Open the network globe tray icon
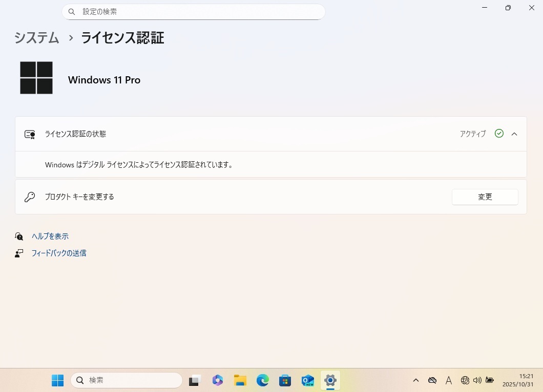Screen dimensions: 543x392 (465, 380)
